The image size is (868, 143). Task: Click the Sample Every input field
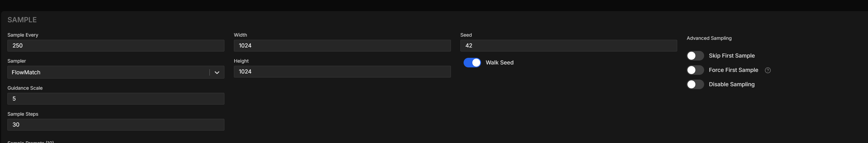pyautogui.click(x=116, y=46)
